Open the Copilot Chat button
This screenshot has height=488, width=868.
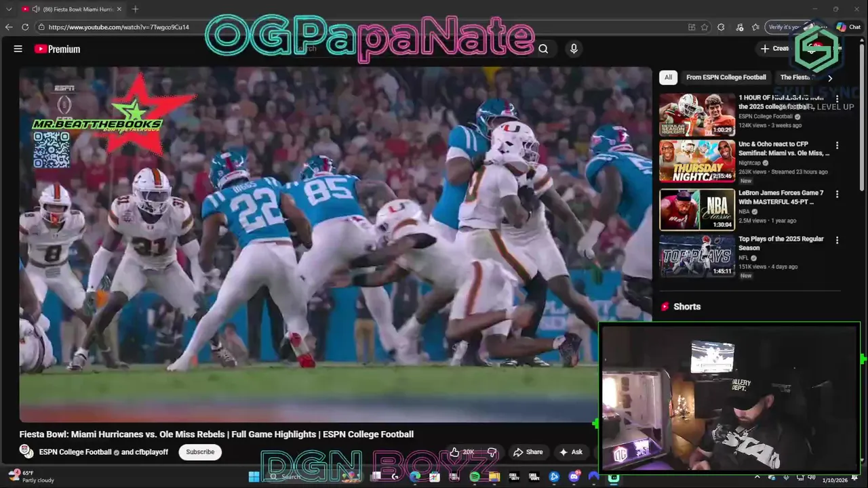click(848, 27)
